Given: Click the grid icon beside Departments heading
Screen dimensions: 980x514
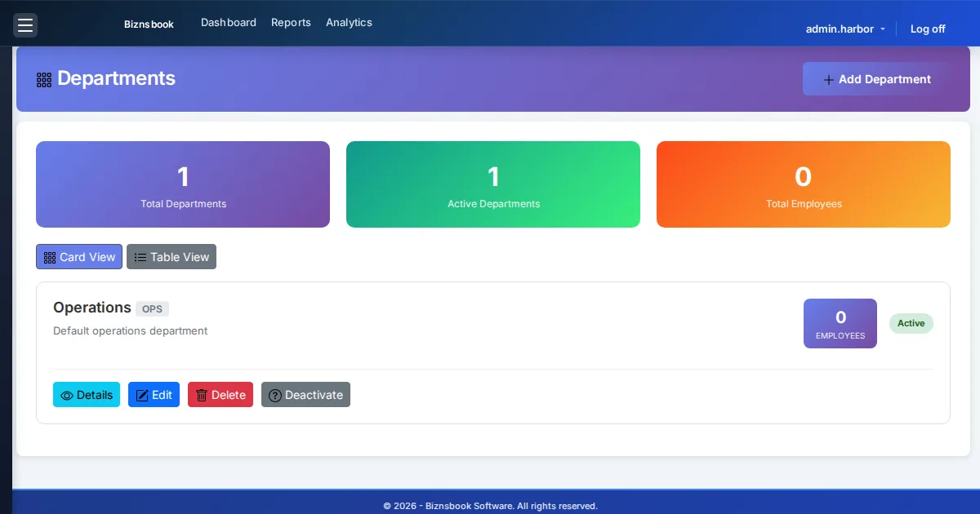Looking at the screenshot, I should (44, 80).
